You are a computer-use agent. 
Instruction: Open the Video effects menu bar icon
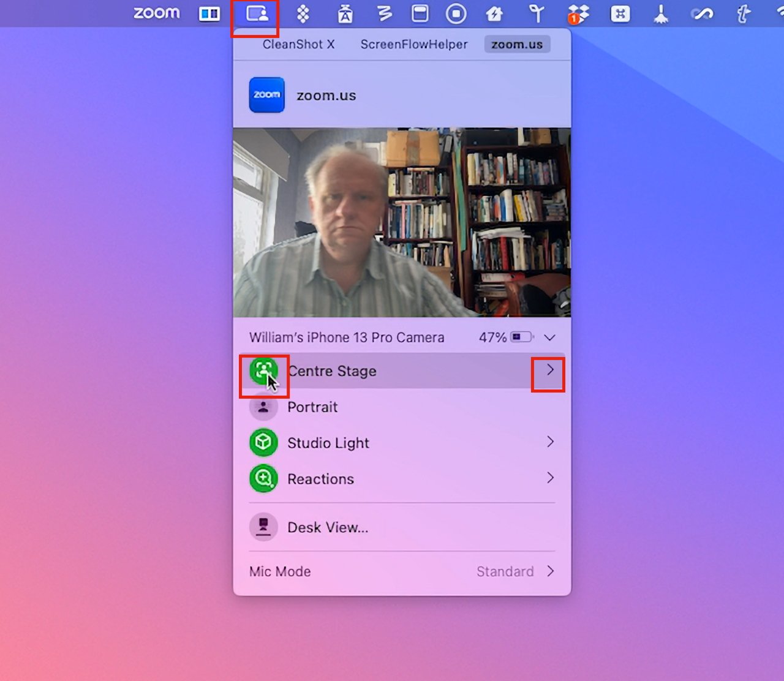(x=257, y=14)
